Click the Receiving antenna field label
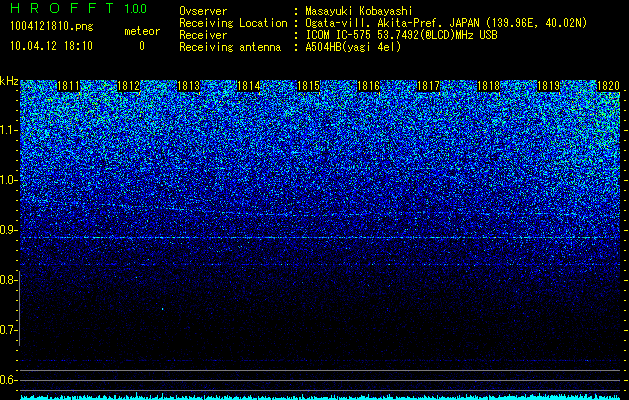Viewport: 629px width, 400px height. [230, 47]
